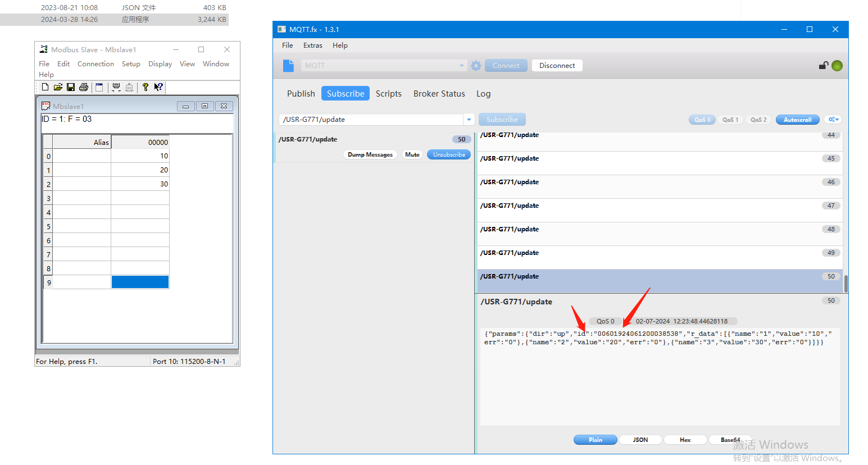Switch payload view to JSON

[x=640, y=440]
